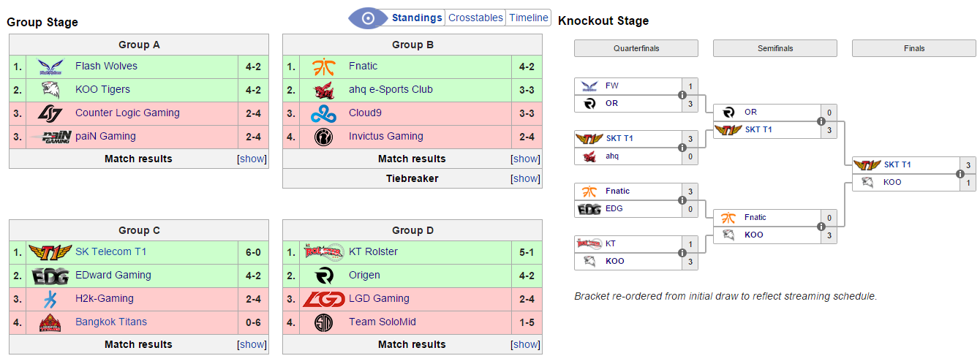The width and height of the screenshot is (980, 364).
Task: Show Group A match results
Action: (x=252, y=159)
